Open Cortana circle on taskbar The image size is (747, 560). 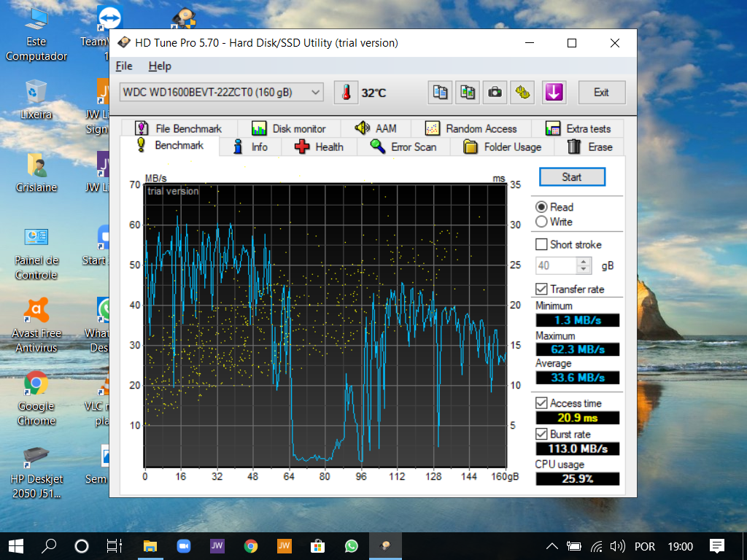coord(82,546)
